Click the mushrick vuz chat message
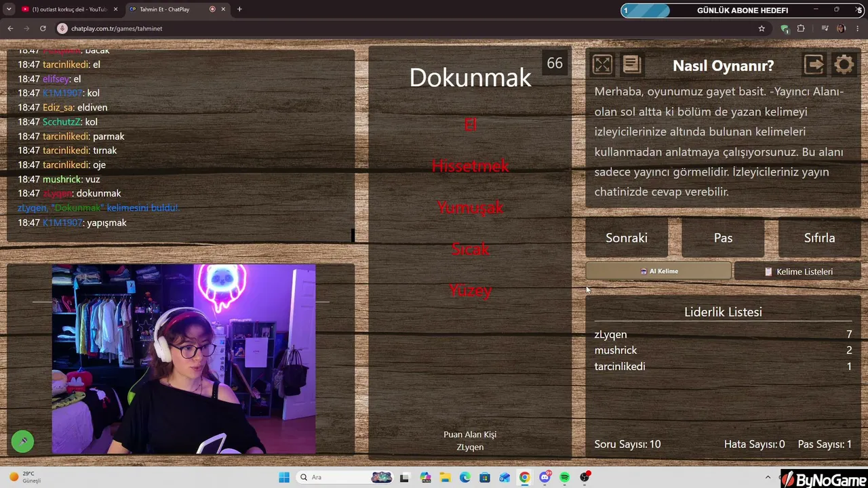Image resolution: width=868 pixels, height=488 pixels. (59, 179)
